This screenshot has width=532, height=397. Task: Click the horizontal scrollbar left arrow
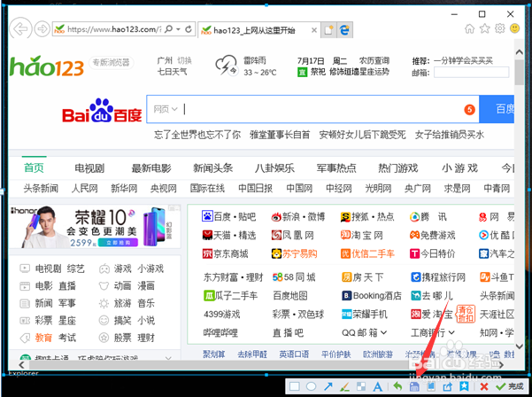pos(21,365)
